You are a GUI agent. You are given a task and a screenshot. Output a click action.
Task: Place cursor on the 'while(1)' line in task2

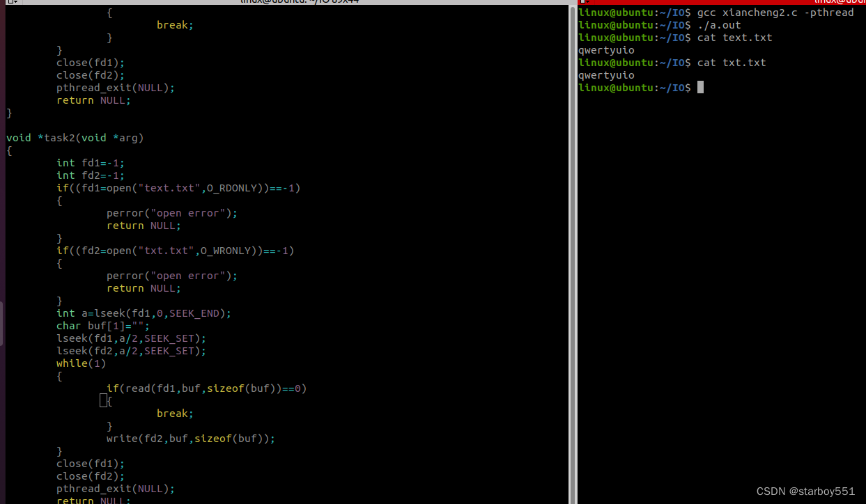[82, 363]
